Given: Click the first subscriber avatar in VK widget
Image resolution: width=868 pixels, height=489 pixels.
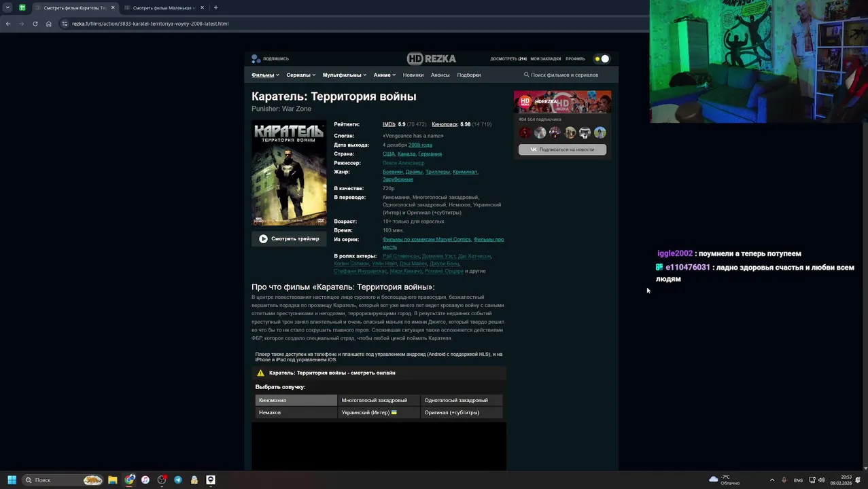Looking at the screenshot, I should 525,132.
